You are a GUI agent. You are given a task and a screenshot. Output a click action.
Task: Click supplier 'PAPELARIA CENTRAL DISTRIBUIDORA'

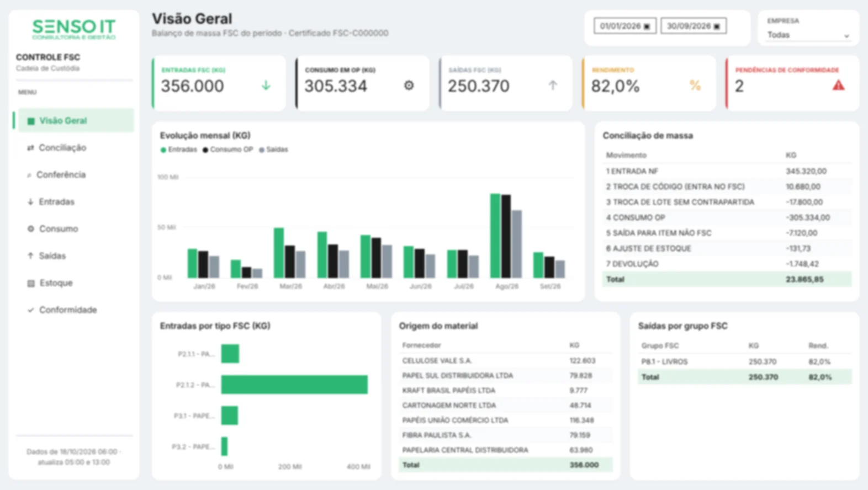(465, 450)
